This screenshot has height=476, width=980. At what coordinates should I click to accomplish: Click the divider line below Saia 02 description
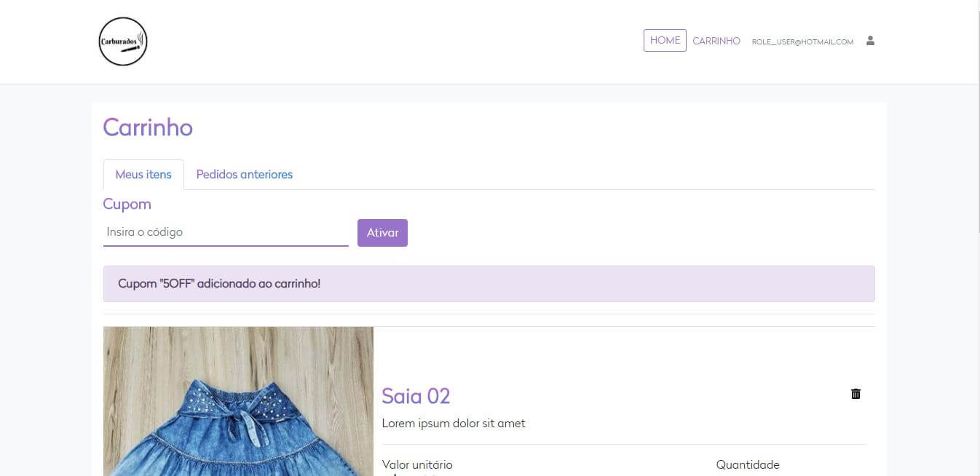coord(624,444)
